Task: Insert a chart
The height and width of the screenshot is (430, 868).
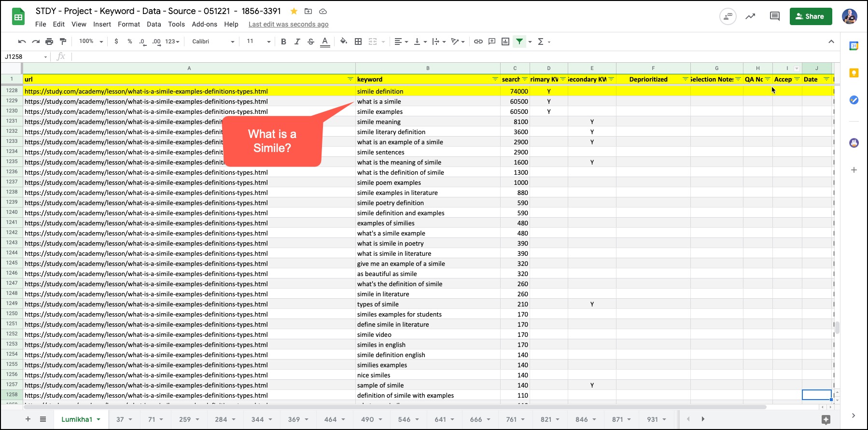Action: [x=505, y=42]
